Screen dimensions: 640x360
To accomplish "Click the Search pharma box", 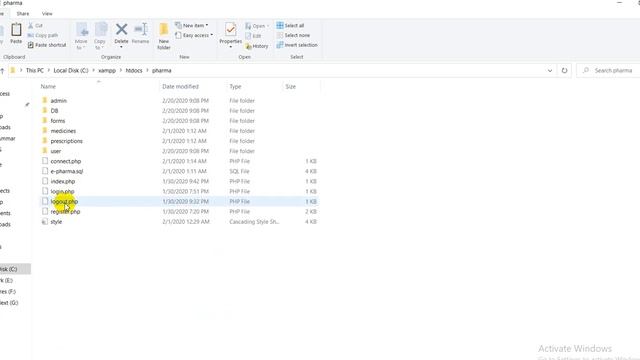I will pos(610,71).
